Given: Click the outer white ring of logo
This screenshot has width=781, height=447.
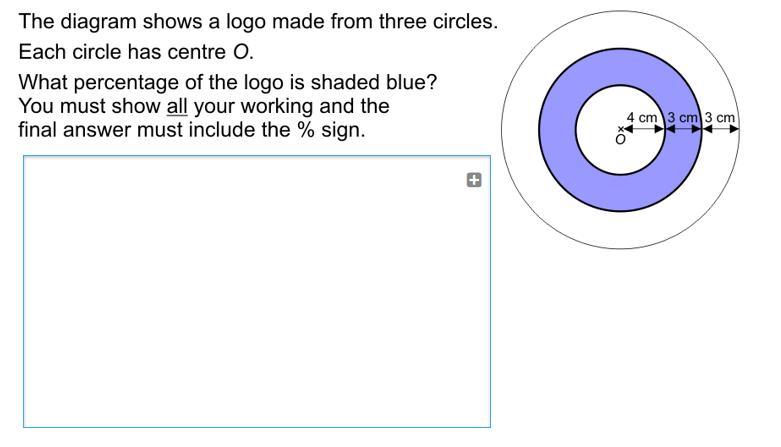Looking at the screenshot, I should click(621, 230).
